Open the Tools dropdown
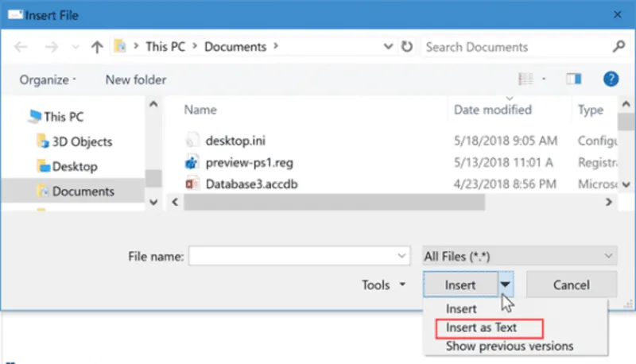Image resolution: width=636 pixels, height=364 pixels. pos(383,285)
